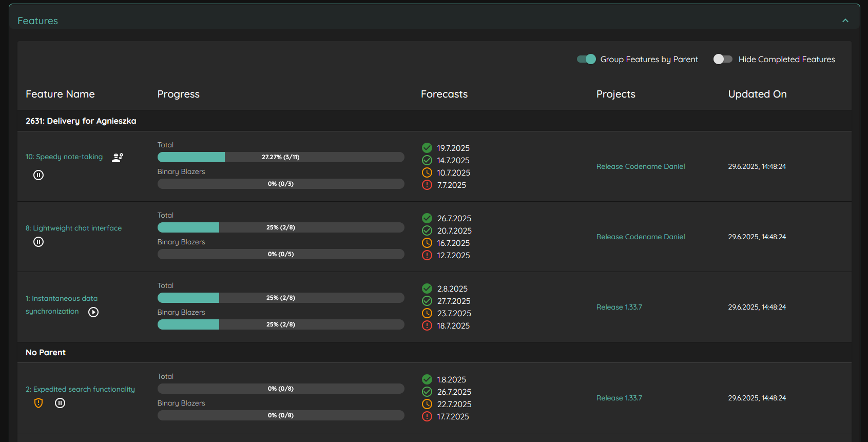Click green check icon beside 26.7.2025 for Lightweight chat
This screenshot has width=868, height=442.
(x=427, y=218)
